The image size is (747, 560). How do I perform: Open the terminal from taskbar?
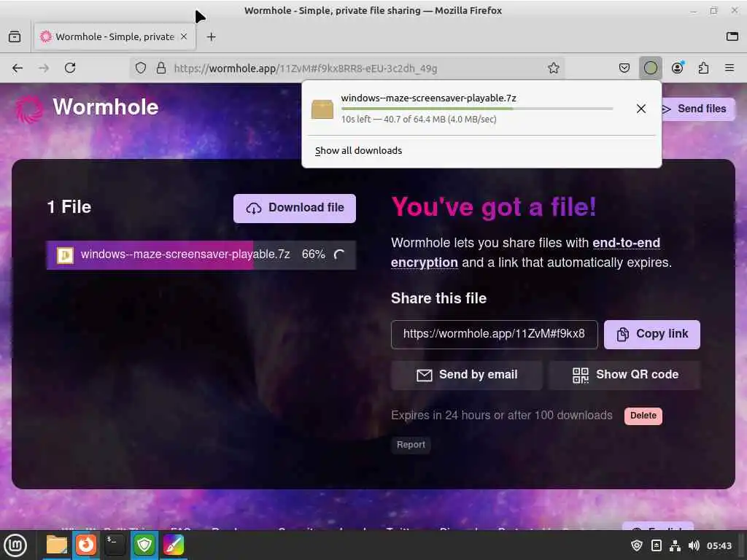point(115,545)
